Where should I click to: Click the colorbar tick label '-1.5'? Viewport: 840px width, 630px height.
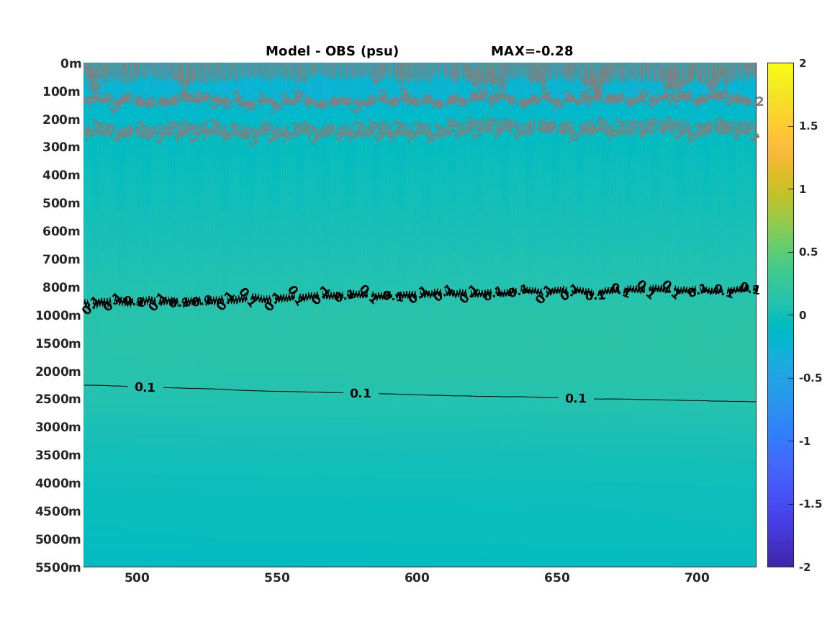(x=810, y=503)
